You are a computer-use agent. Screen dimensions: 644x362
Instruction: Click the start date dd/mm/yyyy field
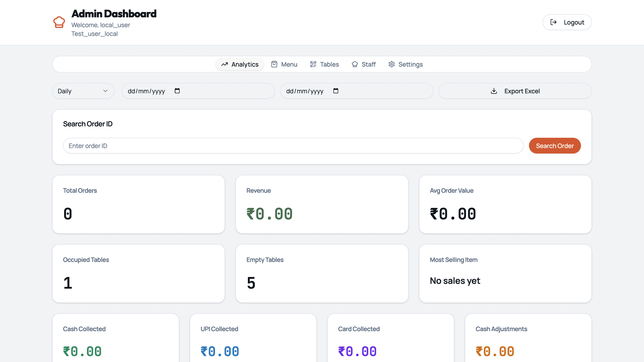(x=198, y=91)
